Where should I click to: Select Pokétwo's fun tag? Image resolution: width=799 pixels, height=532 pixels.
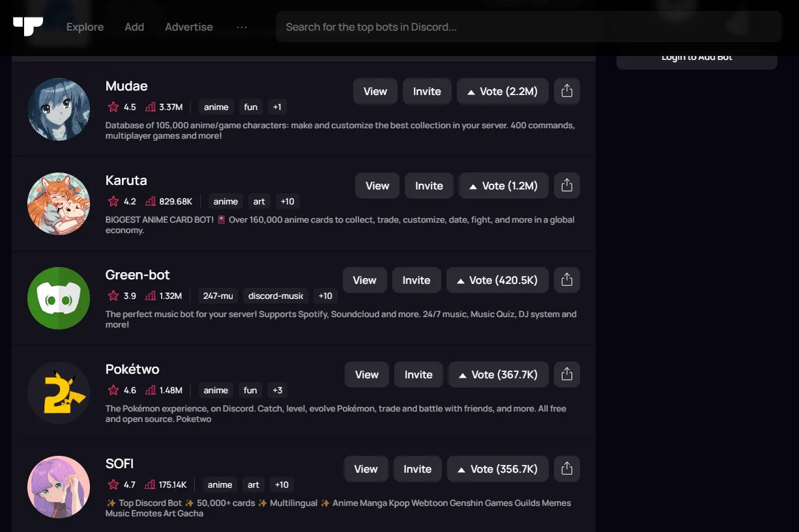[x=250, y=390]
